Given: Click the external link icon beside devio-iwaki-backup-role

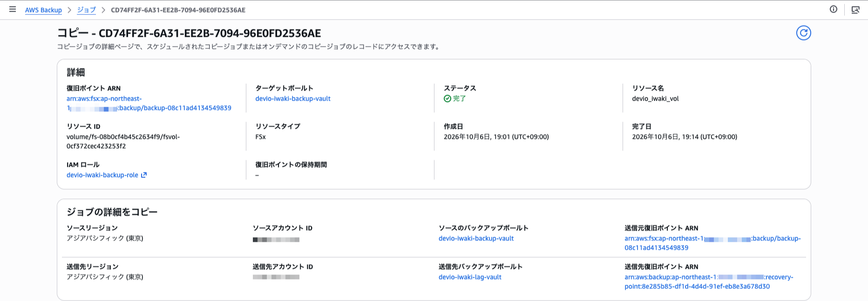Looking at the screenshot, I should click(x=144, y=175).
